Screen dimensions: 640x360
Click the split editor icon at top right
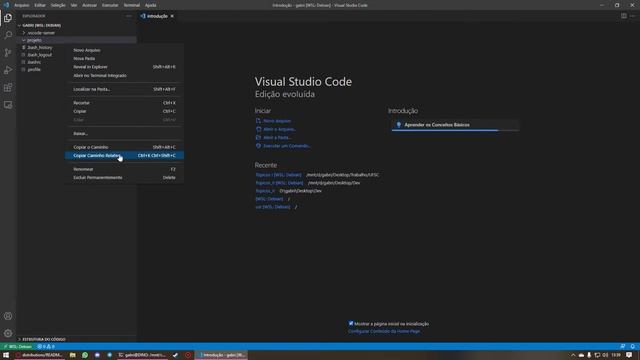tap(624, 16)
